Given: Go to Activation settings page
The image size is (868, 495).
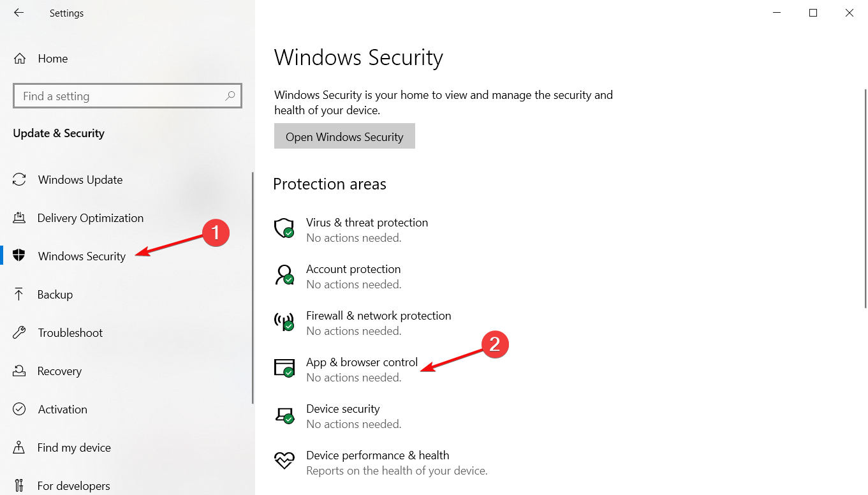Looking at the screenshot, I should (63, 410).
